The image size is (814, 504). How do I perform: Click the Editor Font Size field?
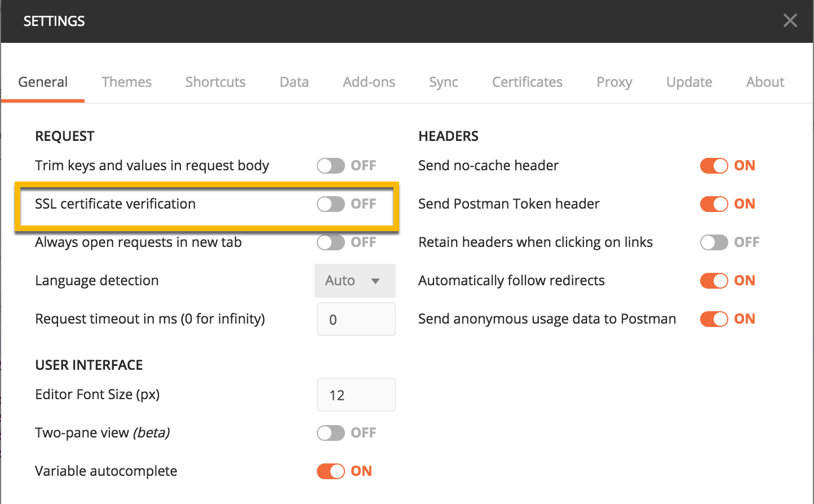tap(356, 395)
